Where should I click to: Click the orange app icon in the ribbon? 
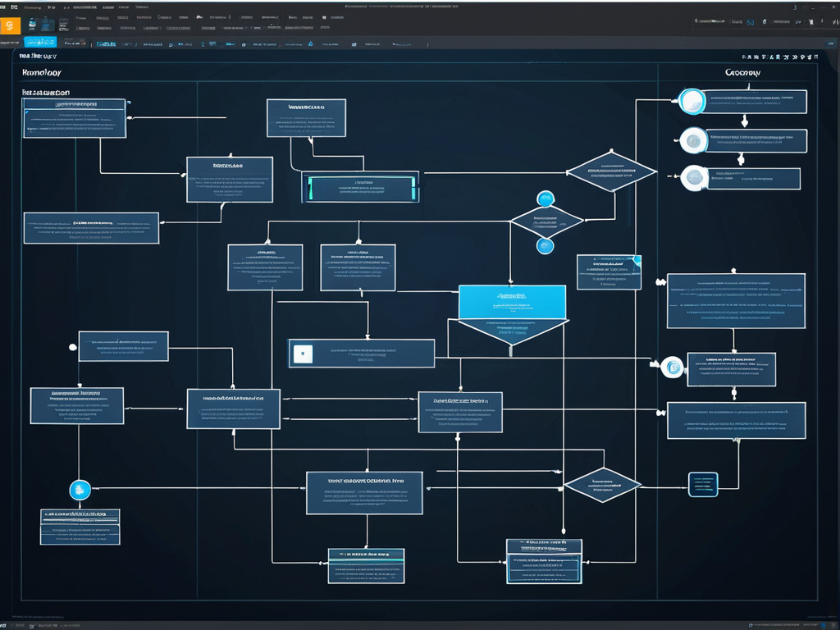10,26
